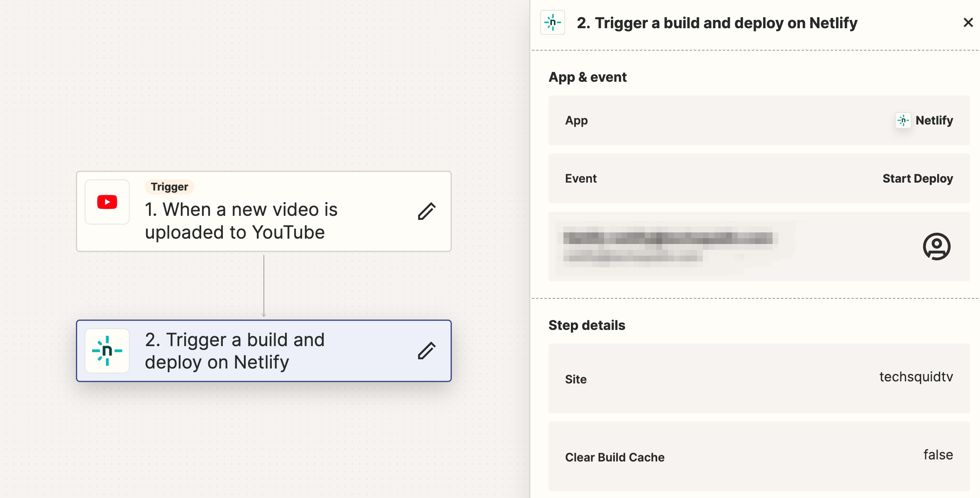Select the 'Trigger a build and deploy' step card
This screenshot has height=498, width=980.
click(264, 351)
